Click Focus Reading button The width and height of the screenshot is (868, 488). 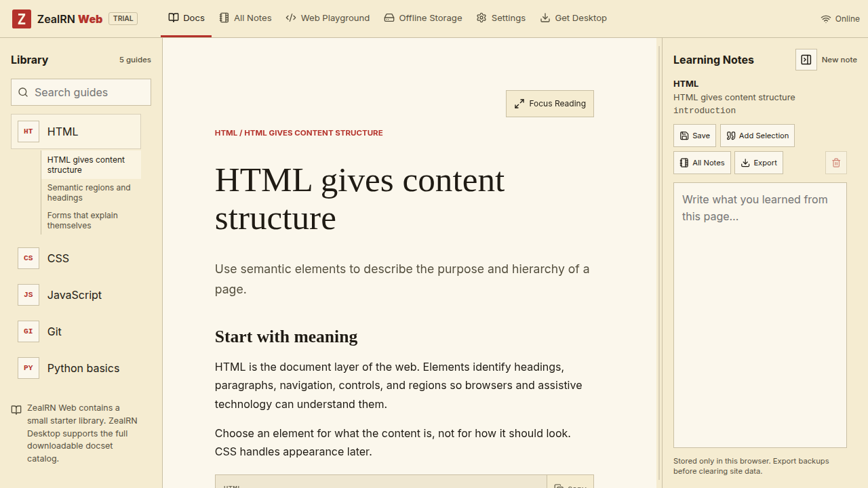click(550, 104)
